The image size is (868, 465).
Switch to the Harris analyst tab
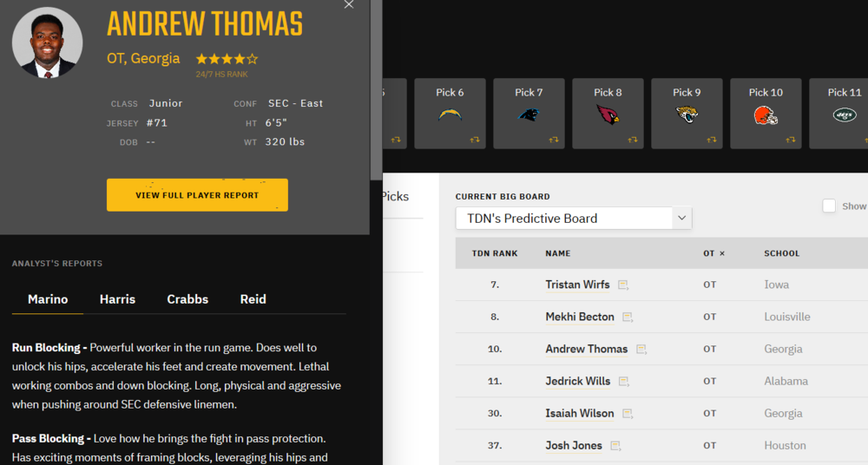[x=117, y=299]
